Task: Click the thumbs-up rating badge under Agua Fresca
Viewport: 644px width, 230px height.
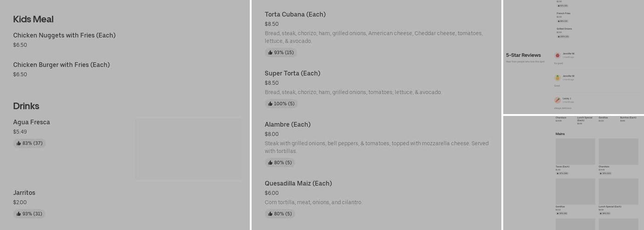Action: pos(29,144)
